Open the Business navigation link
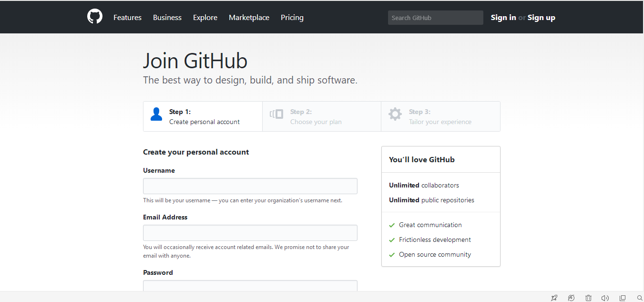This screenshot has width=644, height=302. click(167, 18)
